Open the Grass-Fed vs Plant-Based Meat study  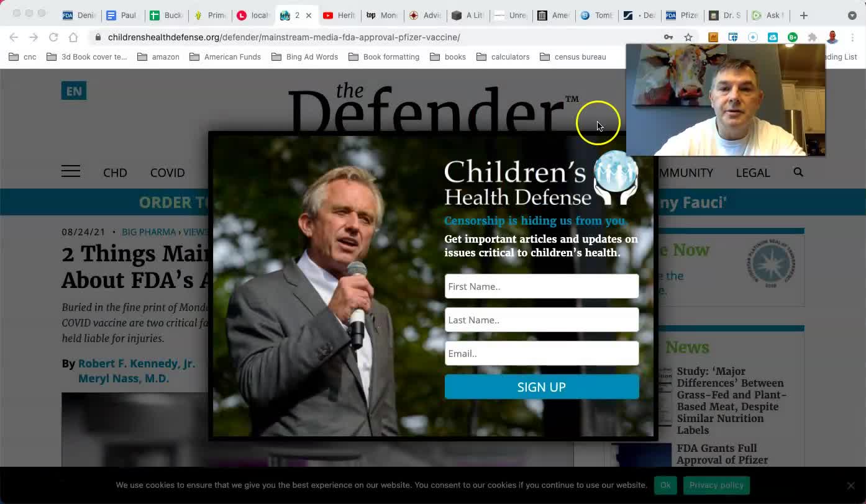[x=731, y=400]
